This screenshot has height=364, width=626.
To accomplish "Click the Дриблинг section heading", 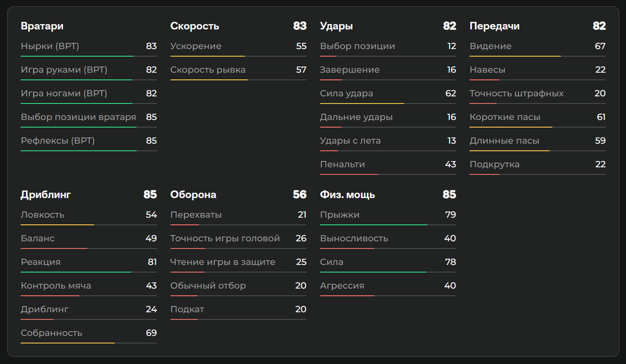I will (x=46, y=195).
